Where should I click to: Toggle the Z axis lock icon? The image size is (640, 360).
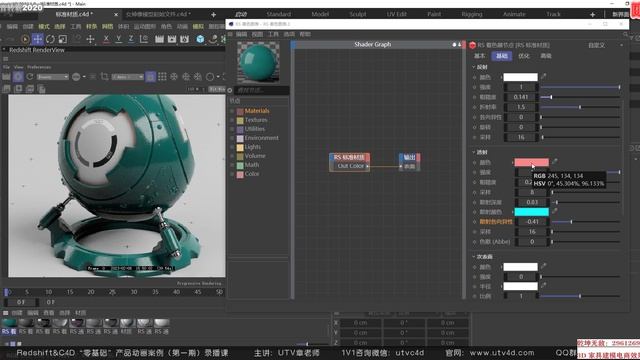[131, 39]
